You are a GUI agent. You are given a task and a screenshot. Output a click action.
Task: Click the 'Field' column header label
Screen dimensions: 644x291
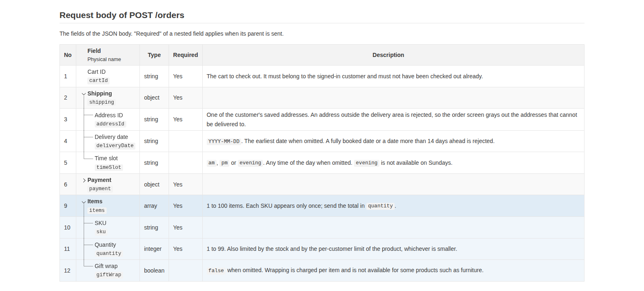[x=94, y=51]
